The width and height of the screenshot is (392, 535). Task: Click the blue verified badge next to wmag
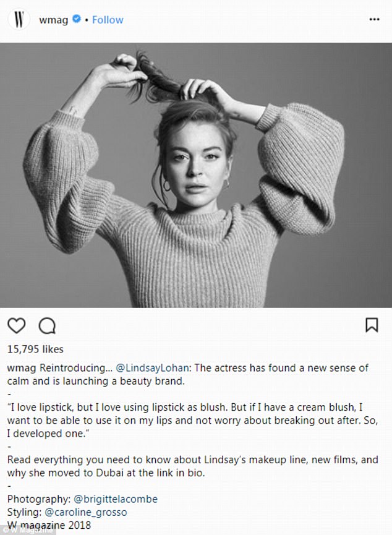click(x=77, y=19)
